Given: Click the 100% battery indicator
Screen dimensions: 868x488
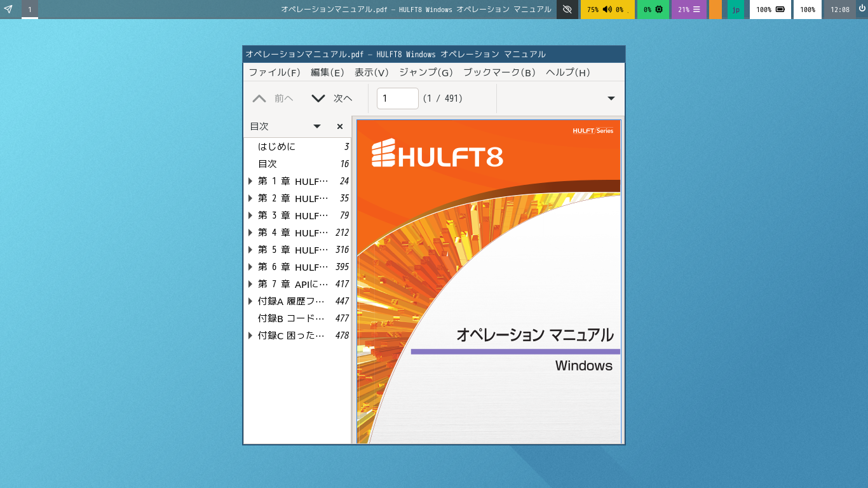Looking at the screenshot, I should (x=770, y=10).
